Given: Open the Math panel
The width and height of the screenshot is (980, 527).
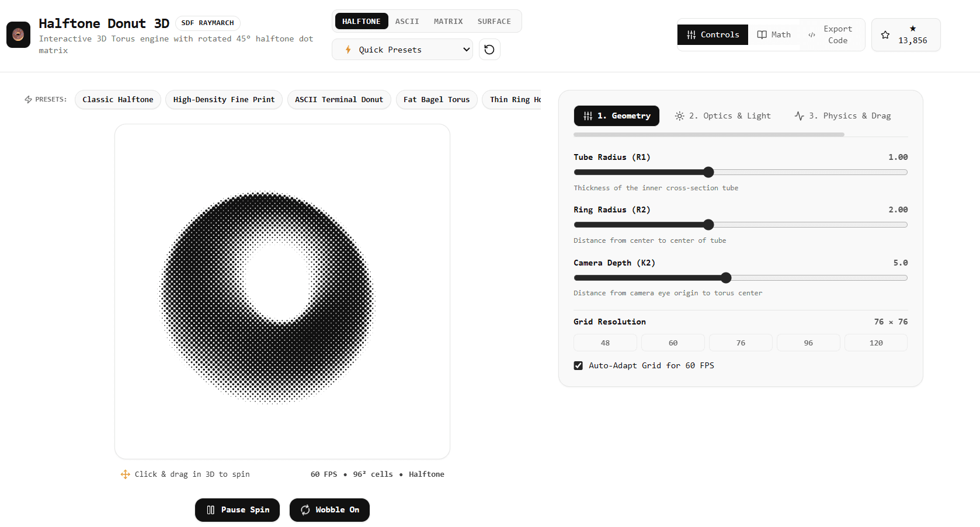Looking at the screenshot, I should pyautogui.click(x=774, y=34).
